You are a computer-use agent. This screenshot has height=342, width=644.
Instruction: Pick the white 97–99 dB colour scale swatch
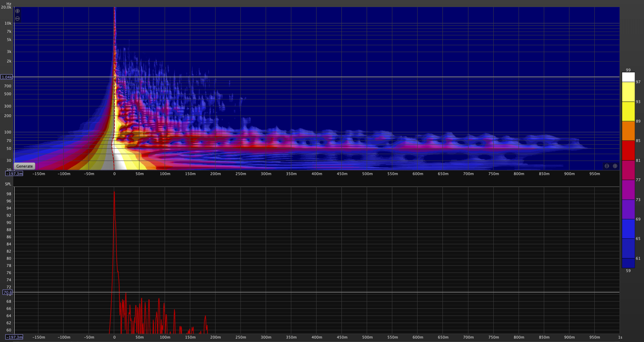pos(628,77)
